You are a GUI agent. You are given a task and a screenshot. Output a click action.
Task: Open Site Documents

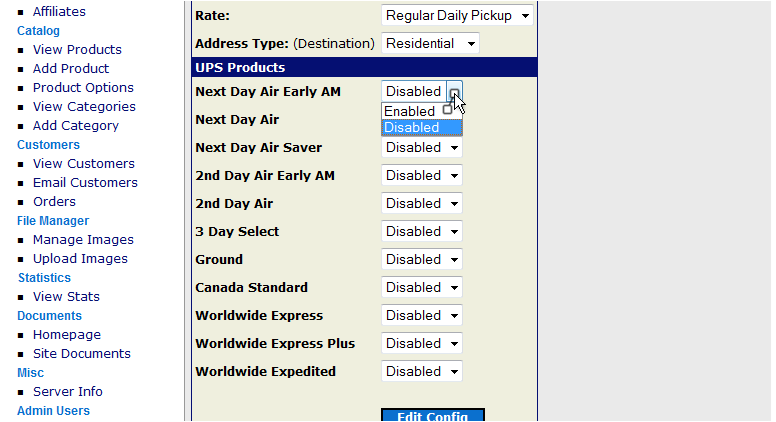click(82, 354)
